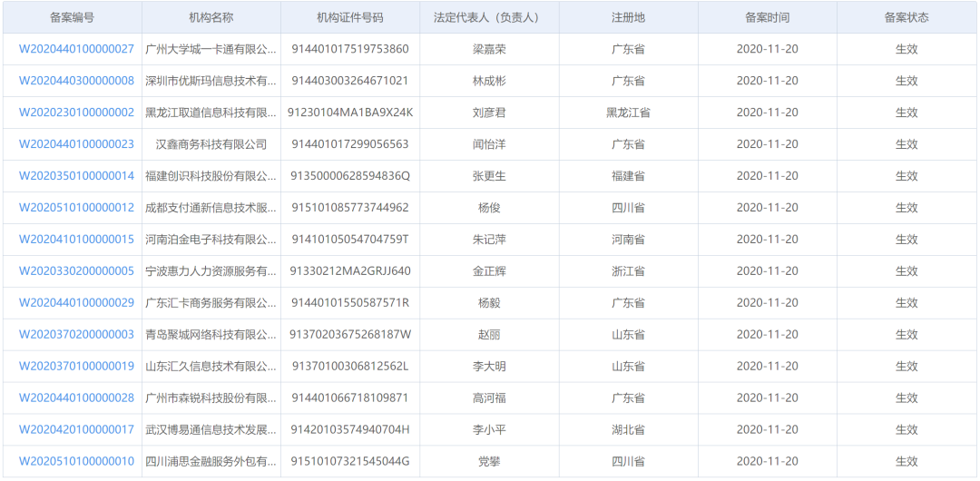The image size is (980, 481).
Task: Select organization name 武汉博易通信息技术发展...
Action: tap(211, 429)
